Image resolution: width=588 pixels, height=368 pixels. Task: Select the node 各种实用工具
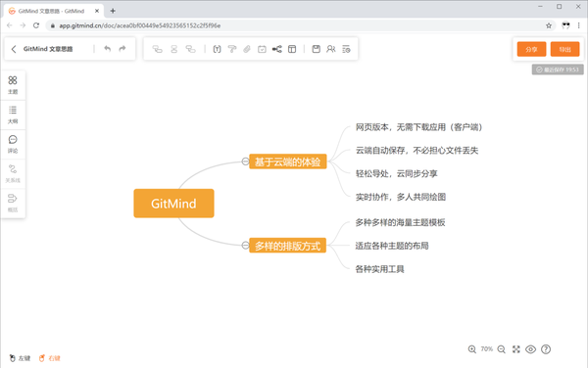380,269
